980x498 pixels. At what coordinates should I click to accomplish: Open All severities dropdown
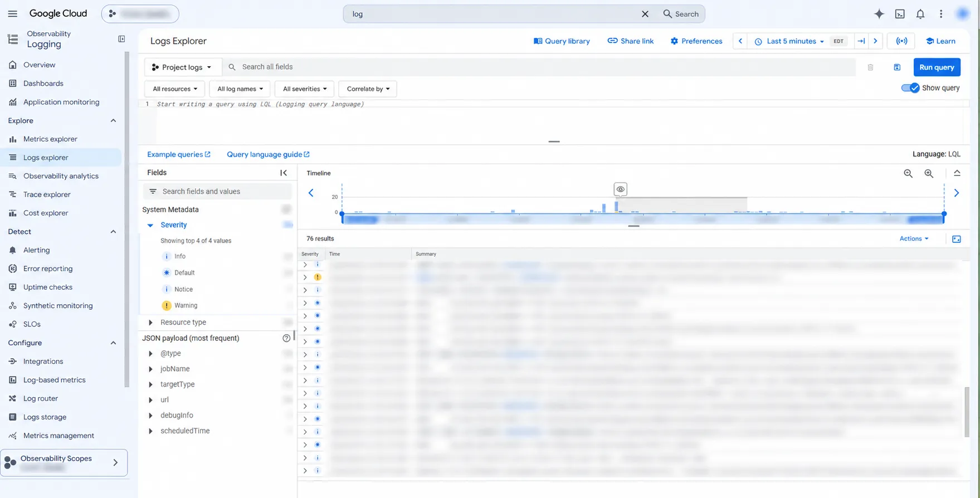305,89
